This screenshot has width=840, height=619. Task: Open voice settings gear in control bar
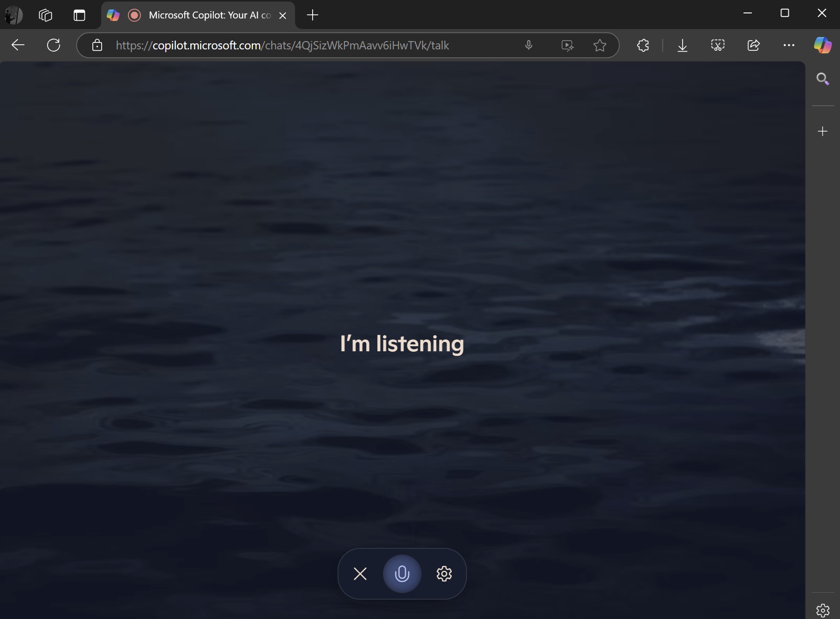(x=444, y=574)
